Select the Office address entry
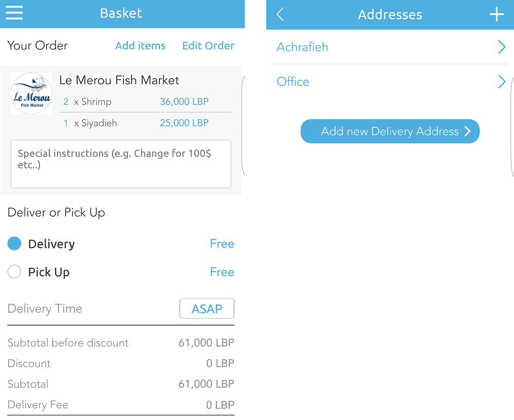This screenshot has width=514, height=420. coord(293,82)
